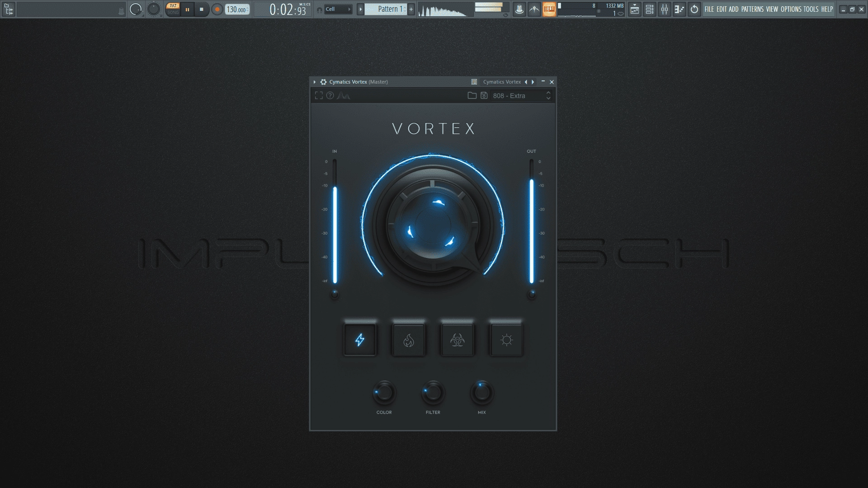868x488 pixels.
Task: Switch to PAT pattern mode
Action: [173, 6]
